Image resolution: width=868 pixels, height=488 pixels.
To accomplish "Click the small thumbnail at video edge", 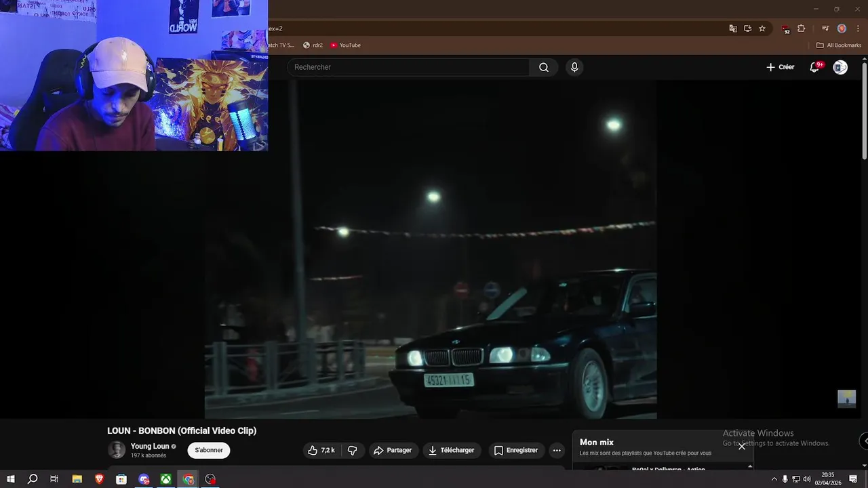I will point(846,399).
